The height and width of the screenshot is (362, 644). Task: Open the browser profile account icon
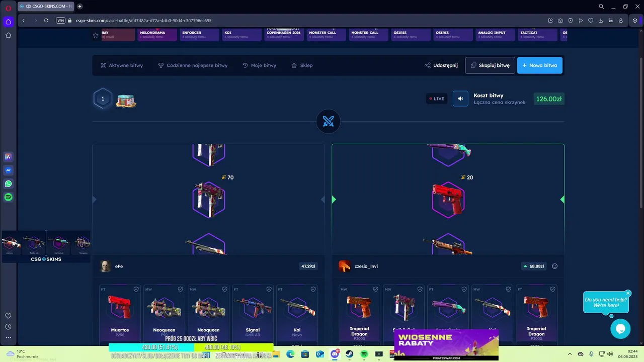621,21
